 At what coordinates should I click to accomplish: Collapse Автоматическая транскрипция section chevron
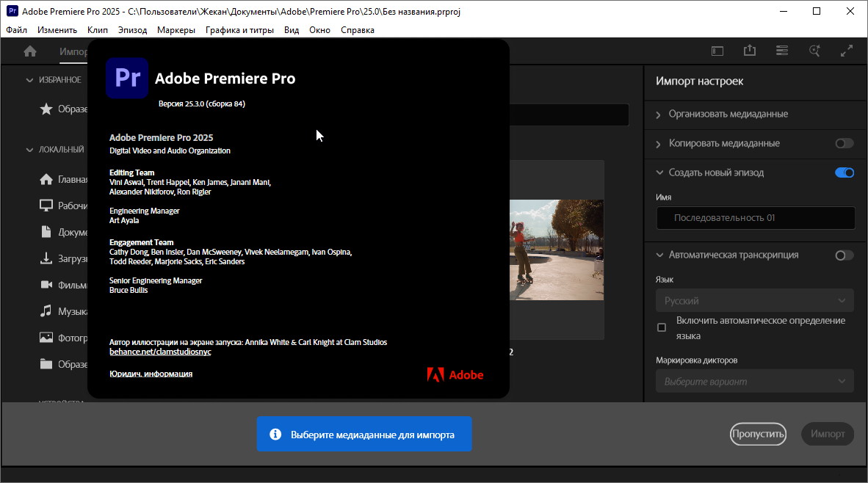659,255
